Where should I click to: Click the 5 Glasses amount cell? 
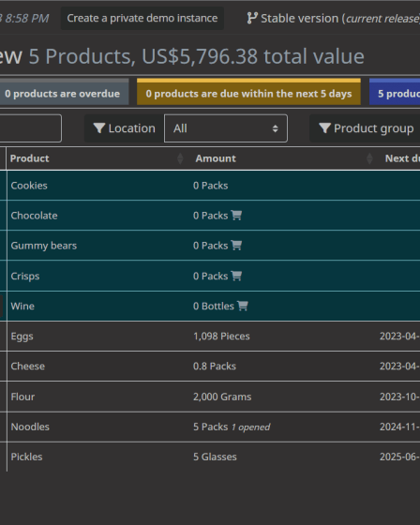pos(215,457)
